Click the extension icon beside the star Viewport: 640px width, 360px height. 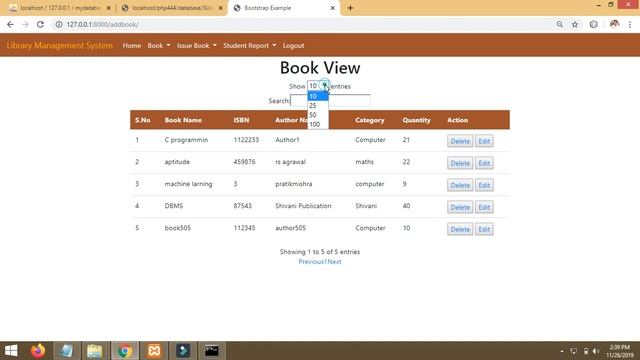593,24
